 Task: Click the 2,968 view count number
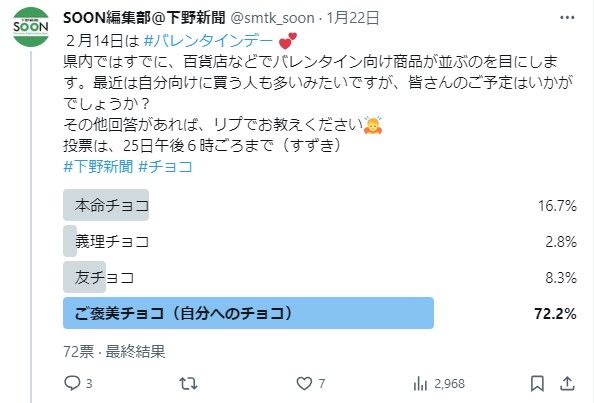[x=449, y=384]
